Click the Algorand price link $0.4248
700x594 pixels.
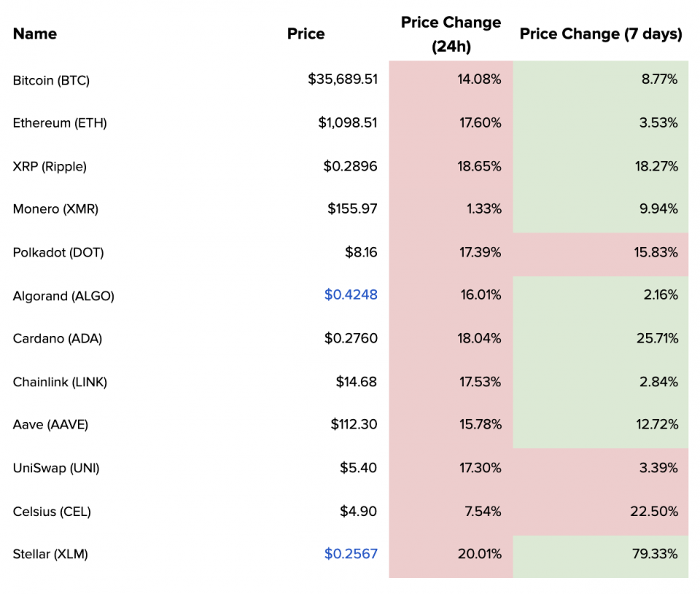point(351,295)
